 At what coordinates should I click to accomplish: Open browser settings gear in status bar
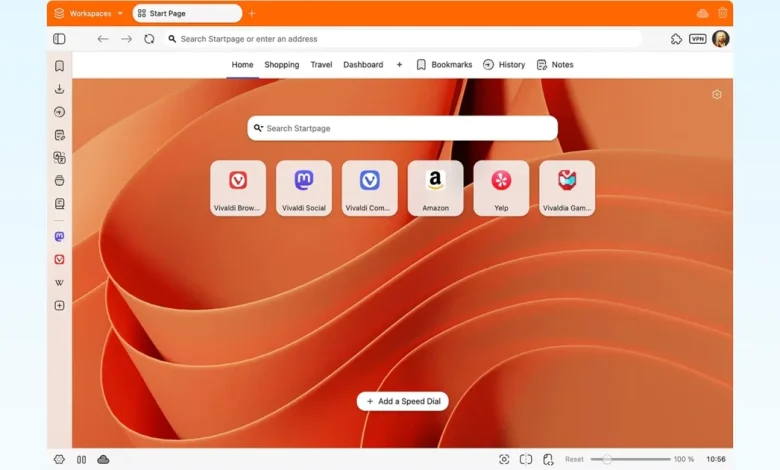(59, 460)
